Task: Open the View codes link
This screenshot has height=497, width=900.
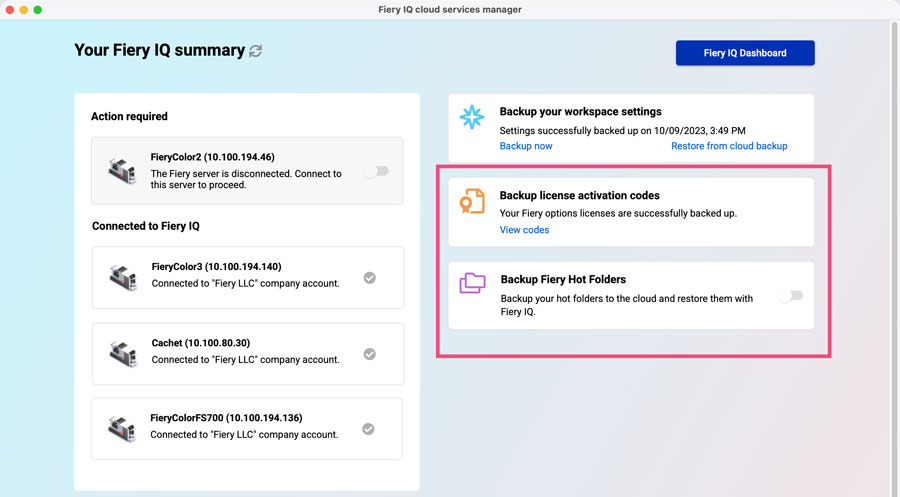Action: (x=524, y=230)
